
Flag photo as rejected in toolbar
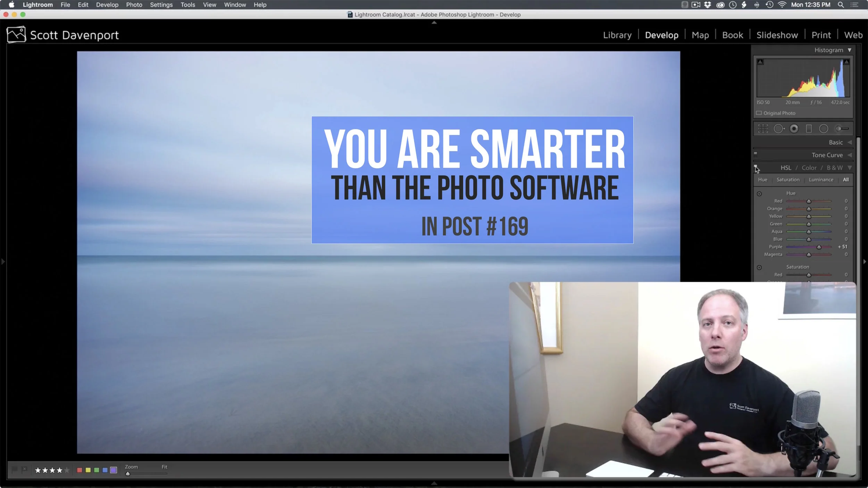pos(24,470)
